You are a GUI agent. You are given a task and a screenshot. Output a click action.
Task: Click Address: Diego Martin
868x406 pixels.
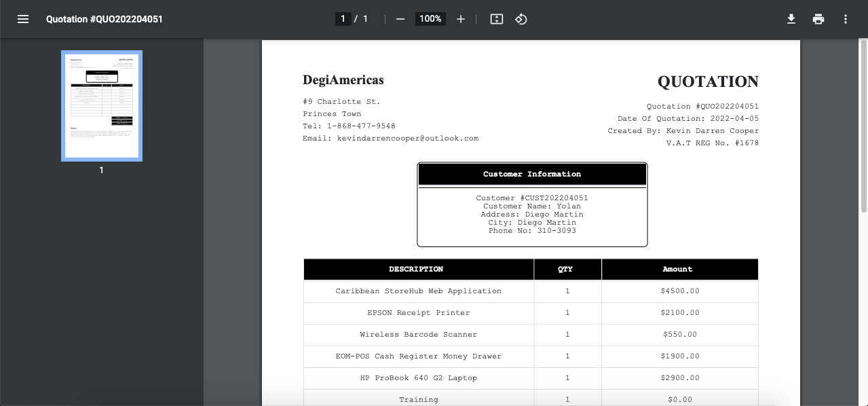pyautogui.click(x=532, y=215)
